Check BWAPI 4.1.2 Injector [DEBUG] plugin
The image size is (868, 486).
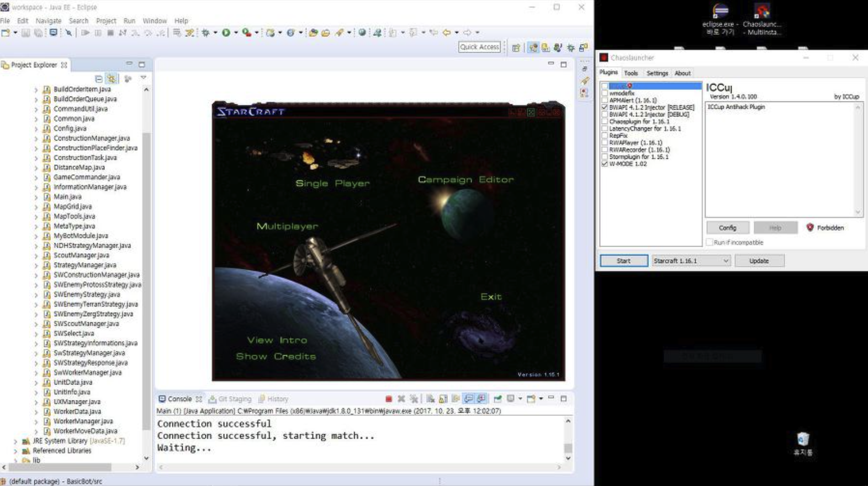point(605,115)
